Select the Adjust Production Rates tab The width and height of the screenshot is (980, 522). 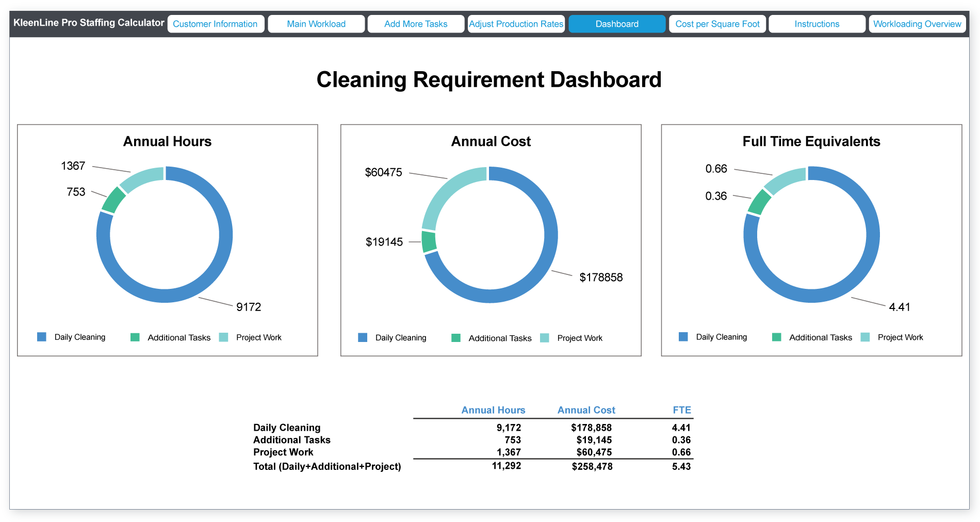tap(515, 24)
